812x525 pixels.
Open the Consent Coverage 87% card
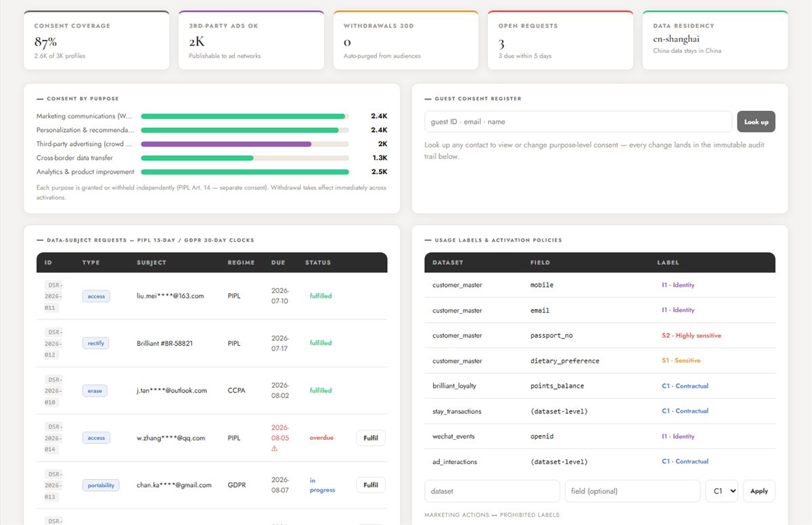(96, 40)
